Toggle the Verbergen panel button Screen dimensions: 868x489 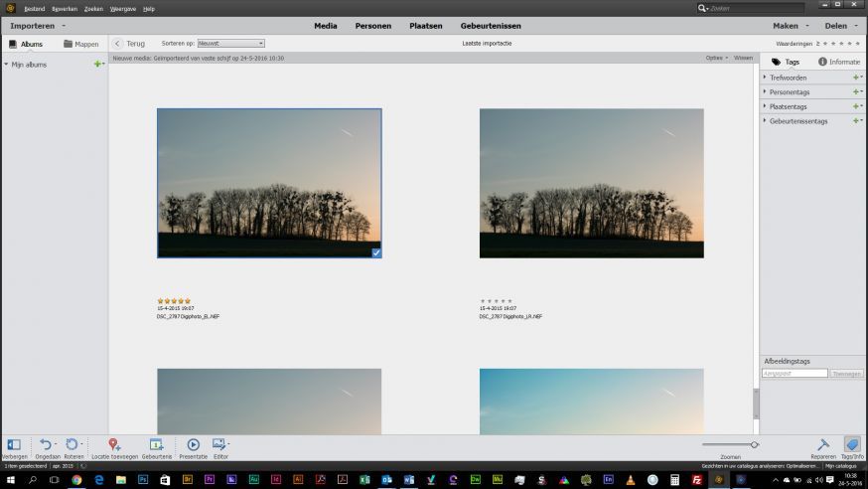[x=14, y=445]
